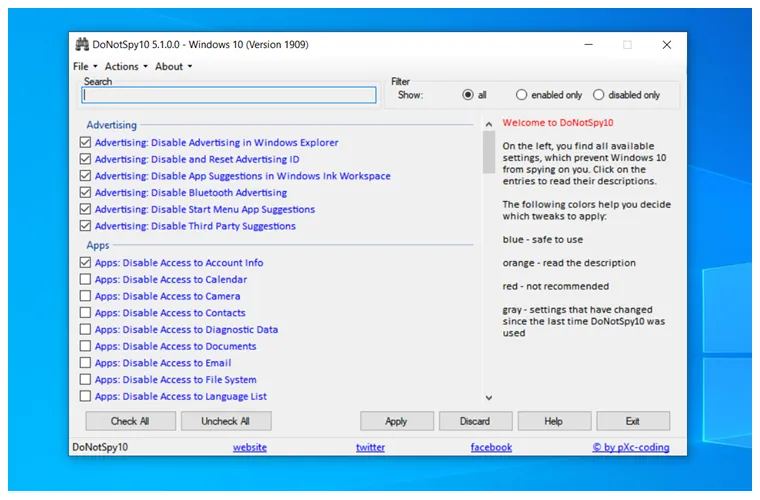Minimize the DoNotSpy10 window
Viewport: 760px width, 500px height.
[x=588, y=45]
